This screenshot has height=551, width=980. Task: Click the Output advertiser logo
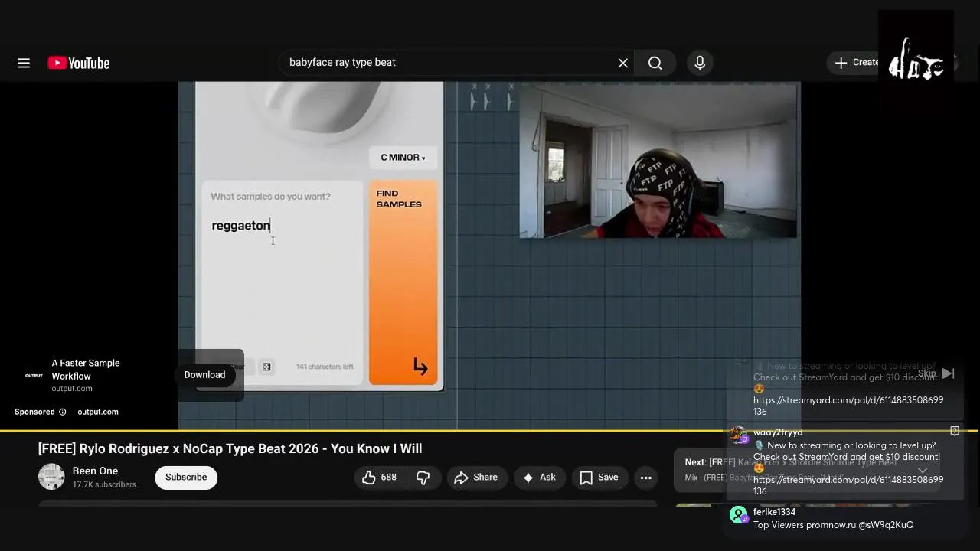coord(34,375)
